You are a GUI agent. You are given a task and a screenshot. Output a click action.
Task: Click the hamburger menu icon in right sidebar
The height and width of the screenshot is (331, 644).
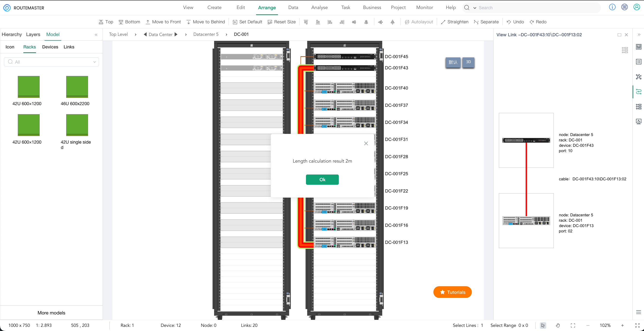tap(638, 312)
